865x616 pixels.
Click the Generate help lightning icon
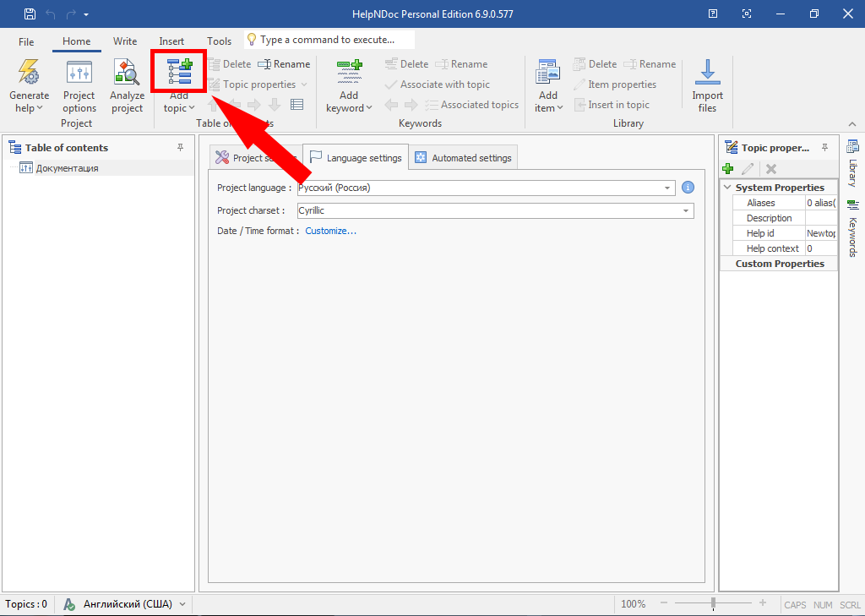pyautogui.click(x=29, y=73)
